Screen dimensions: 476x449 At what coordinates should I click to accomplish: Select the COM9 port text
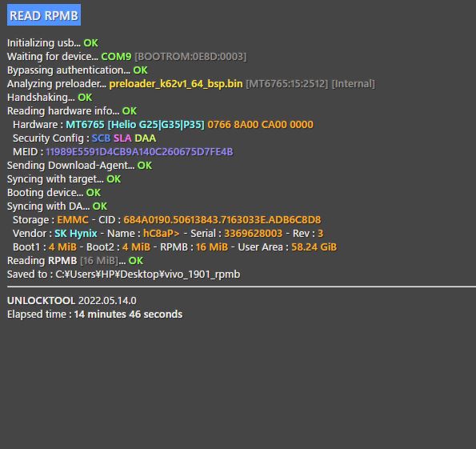[x=116, y=57]
